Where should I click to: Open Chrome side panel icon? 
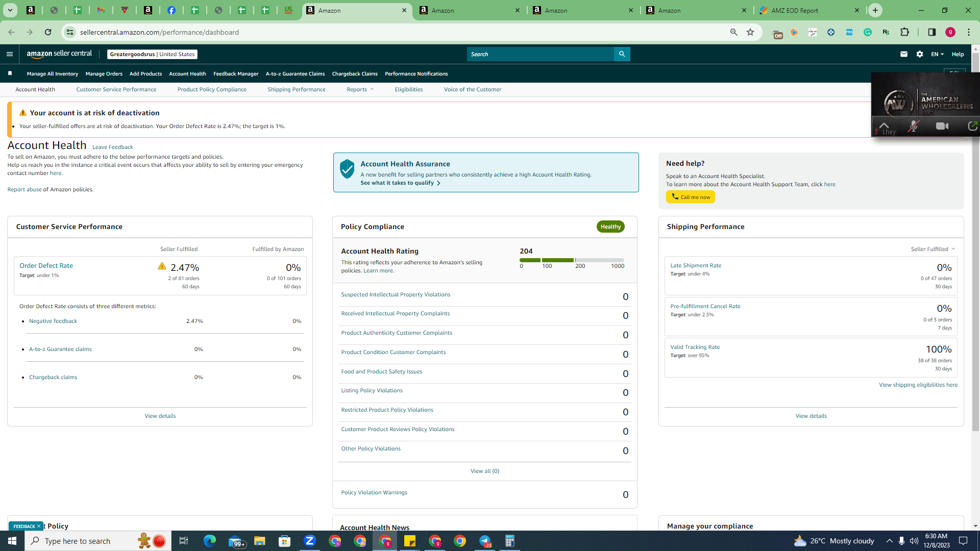pyautogui.click(x=932, y=32)
